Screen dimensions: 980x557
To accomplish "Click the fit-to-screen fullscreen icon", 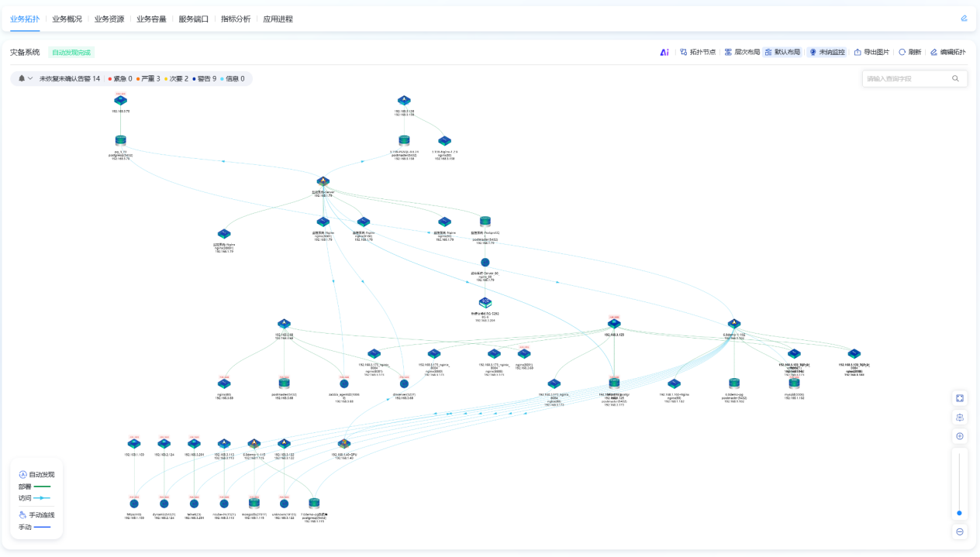I will point(960,398).
